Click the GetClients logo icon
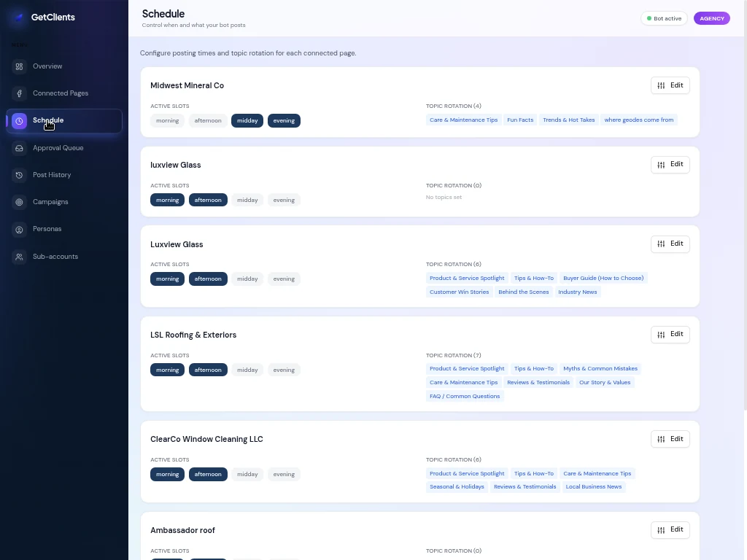The width and height of the screenshot is (747, 560). coord(18,17)
